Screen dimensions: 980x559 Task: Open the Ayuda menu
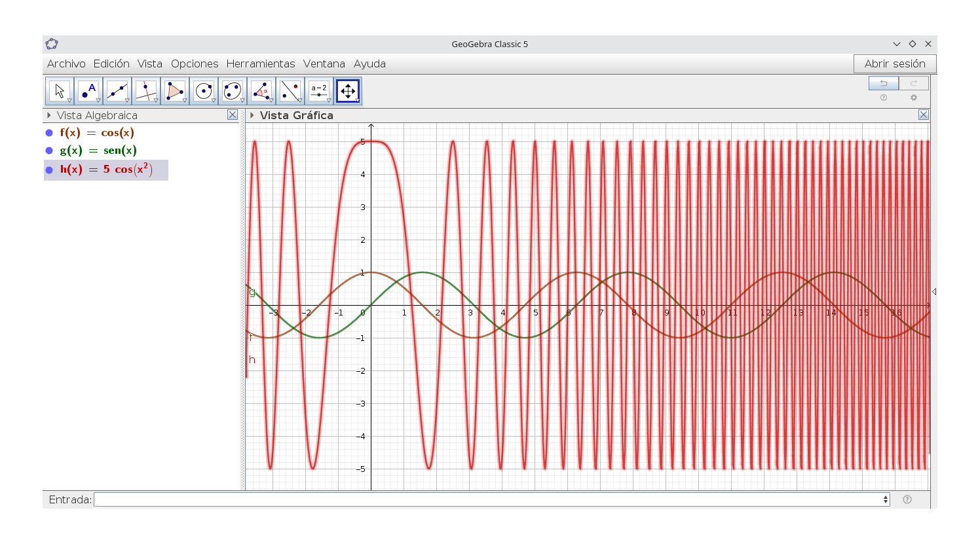pos(369,63)
